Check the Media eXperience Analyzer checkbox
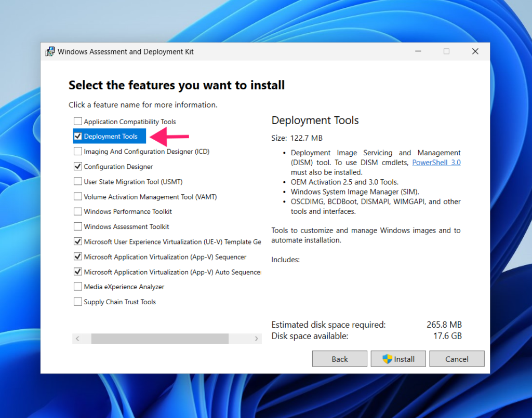 [x=78, y=287]
